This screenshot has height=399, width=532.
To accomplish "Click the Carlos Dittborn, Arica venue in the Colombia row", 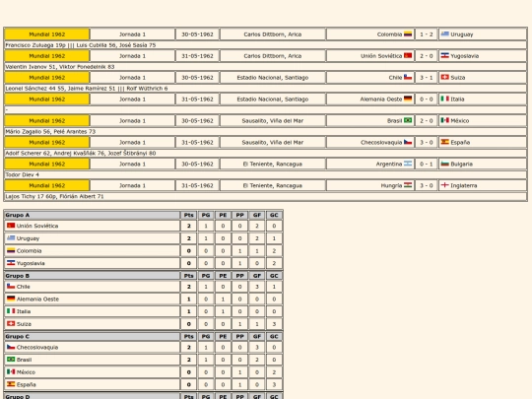I will pyautogui.click(x=273, y=34).
